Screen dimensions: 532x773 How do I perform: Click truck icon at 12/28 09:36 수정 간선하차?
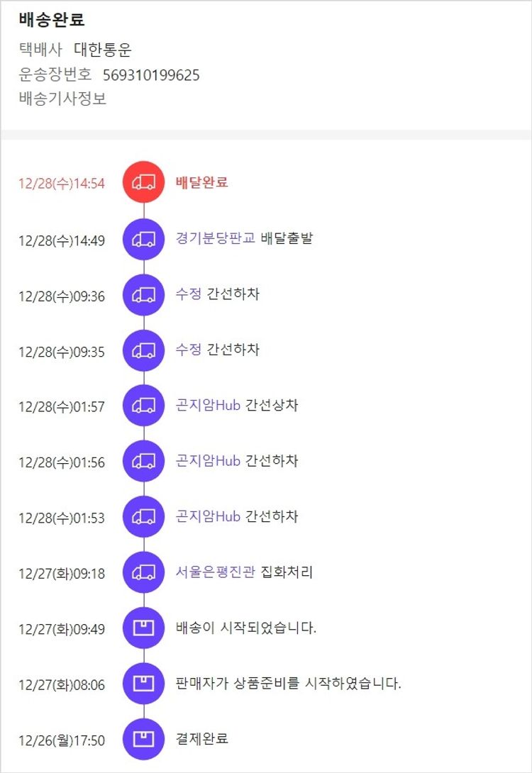tap(144, 294)
